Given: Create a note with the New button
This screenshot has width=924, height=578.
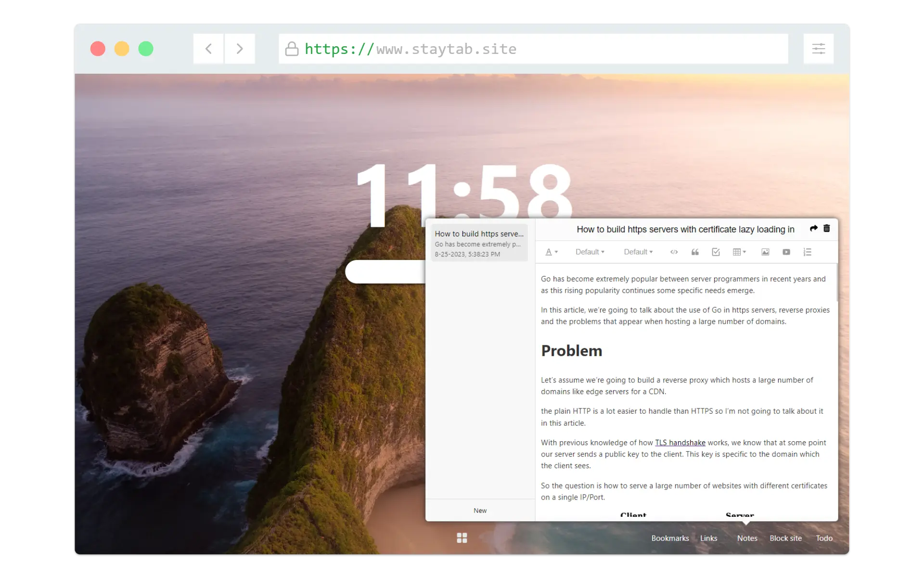Looking at the screenshot, I should point(480,511).
